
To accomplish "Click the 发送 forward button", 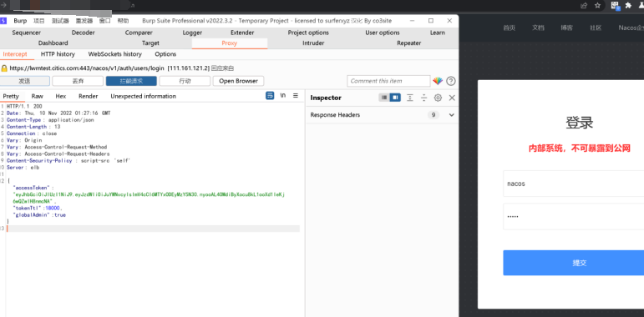I will 25,81.
